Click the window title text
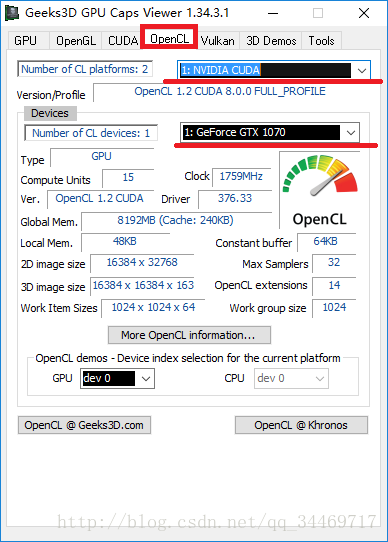This screenshot has height=542, width=388. point(127,13)
